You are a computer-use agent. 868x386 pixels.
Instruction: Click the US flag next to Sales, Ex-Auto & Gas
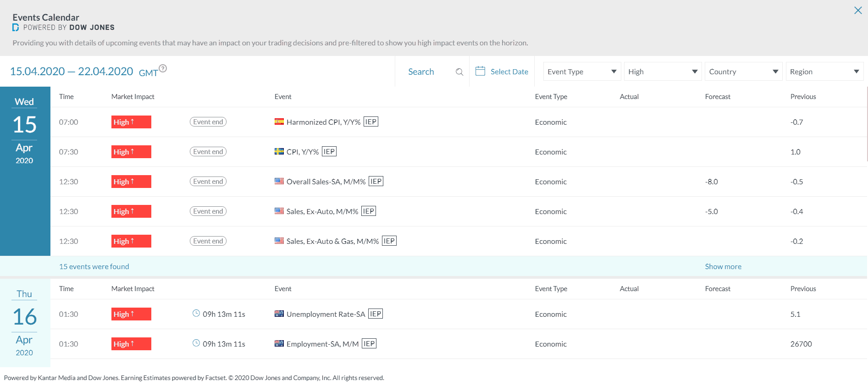point(279,241)
